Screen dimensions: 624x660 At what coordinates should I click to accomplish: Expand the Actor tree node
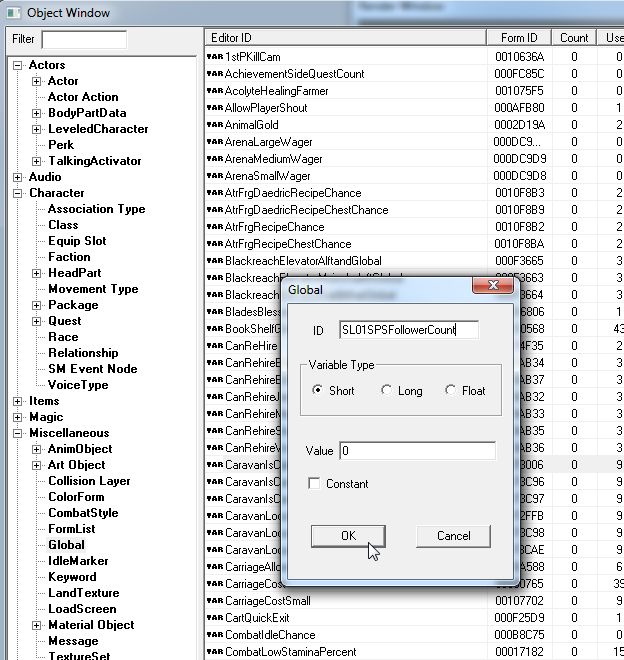[37, 81]
